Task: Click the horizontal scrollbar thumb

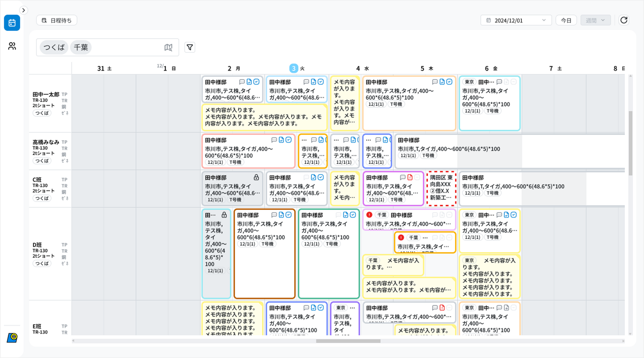Action: (x=348, y=341)
